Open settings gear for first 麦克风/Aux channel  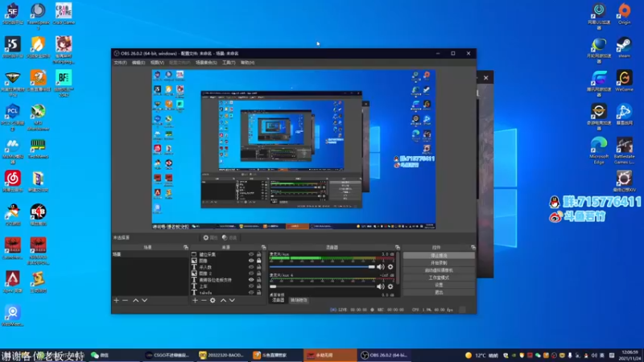390,267
